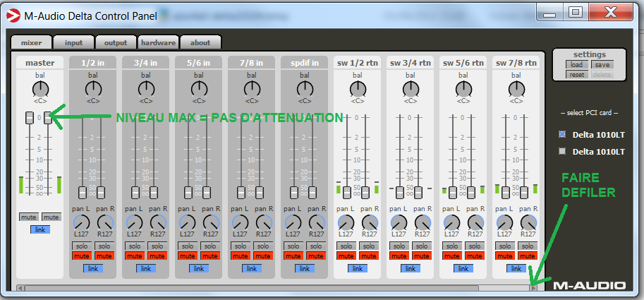Unmute the left channel of 1/2 in

click(x=82, y=256)
